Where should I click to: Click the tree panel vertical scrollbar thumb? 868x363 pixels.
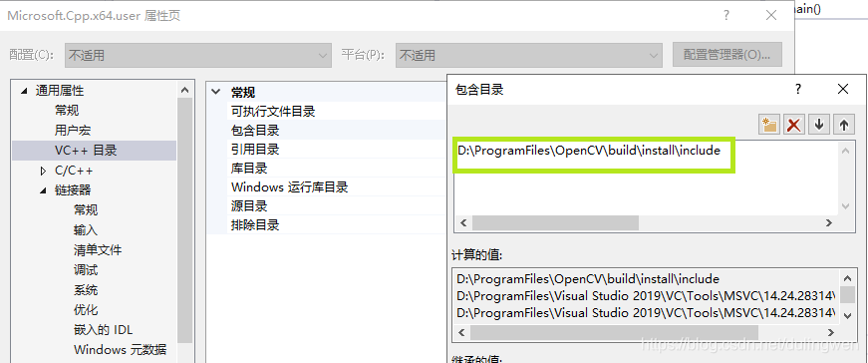click(x=185, y=219)
